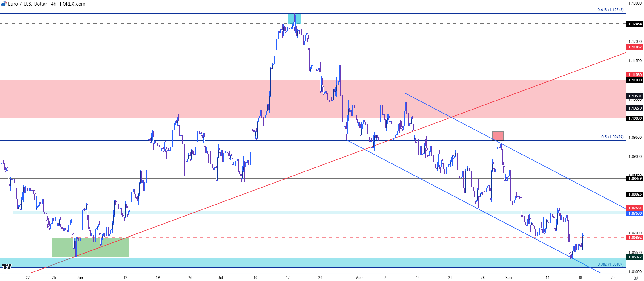
Task: Click the Aug date on time axis
Action: coord(359,278)
